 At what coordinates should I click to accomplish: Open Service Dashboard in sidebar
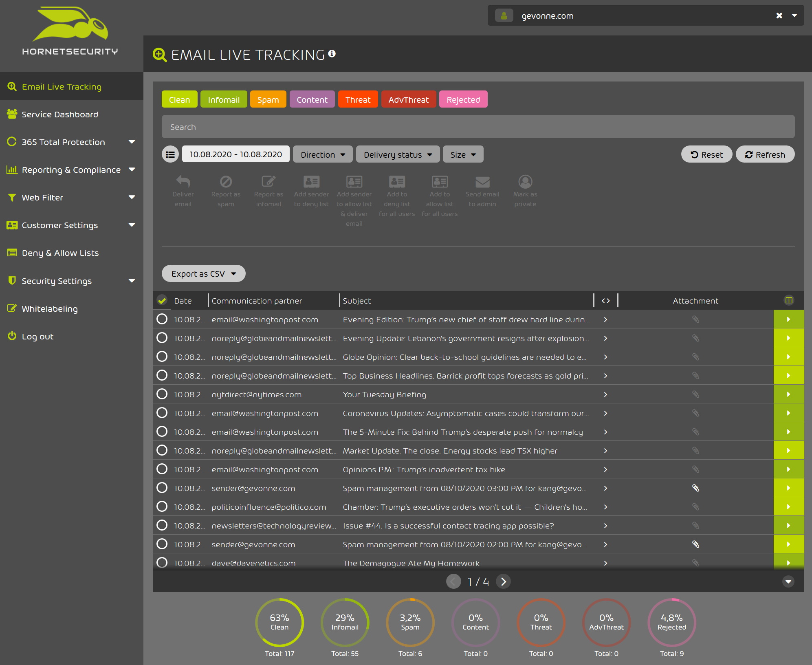60,115
